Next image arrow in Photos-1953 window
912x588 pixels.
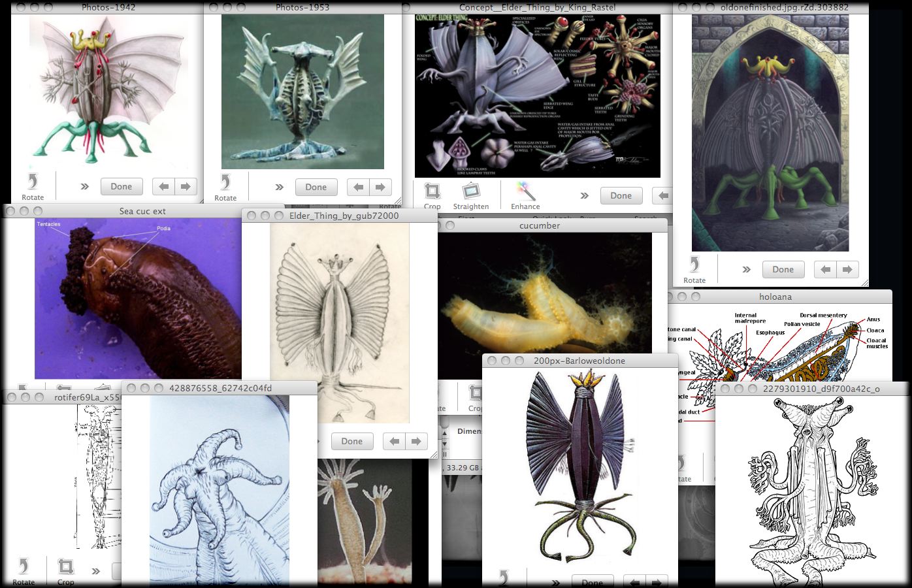pyautogui.click(x=380, y=187)
